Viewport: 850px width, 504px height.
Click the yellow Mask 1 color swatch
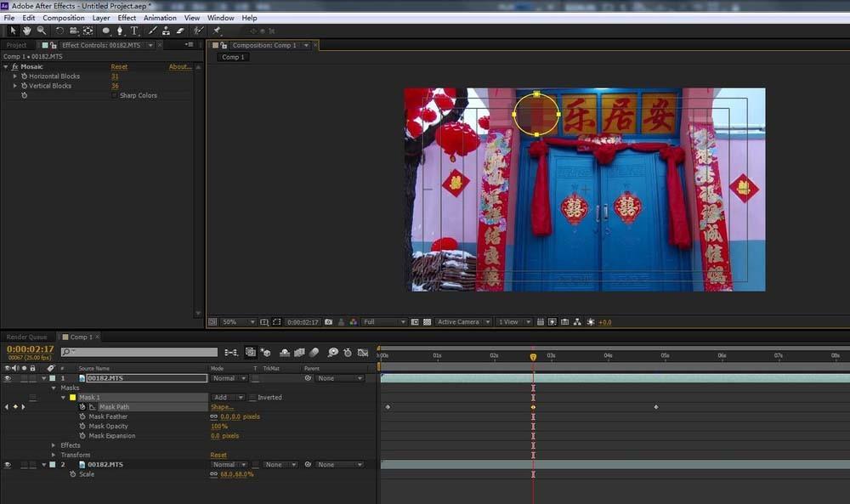pyautogui.click(x=72, y=398)
